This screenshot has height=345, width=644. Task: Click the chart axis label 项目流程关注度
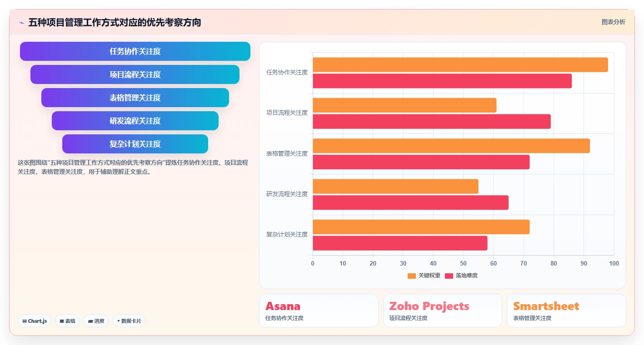[x=287, y=113]
